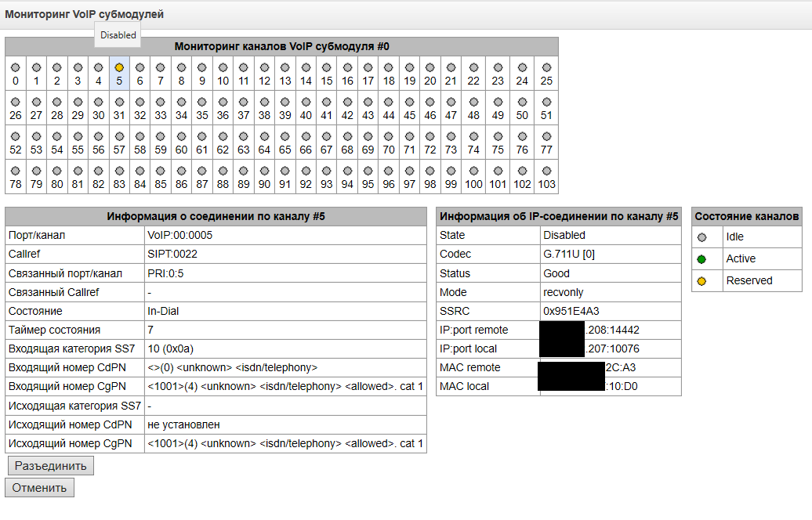Select channel 73 indicator

[451, 136]
